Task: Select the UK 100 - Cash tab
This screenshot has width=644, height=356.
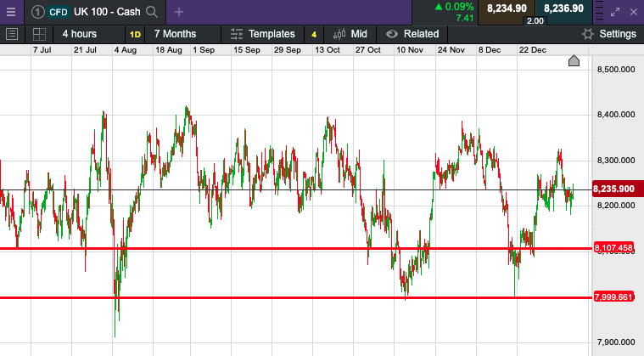Action: point(95,12)
